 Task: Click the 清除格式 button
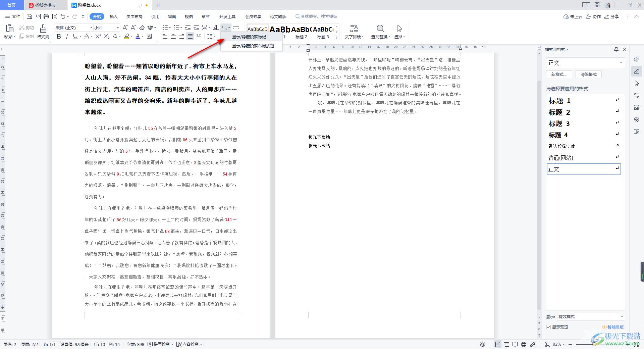[589, 74]
